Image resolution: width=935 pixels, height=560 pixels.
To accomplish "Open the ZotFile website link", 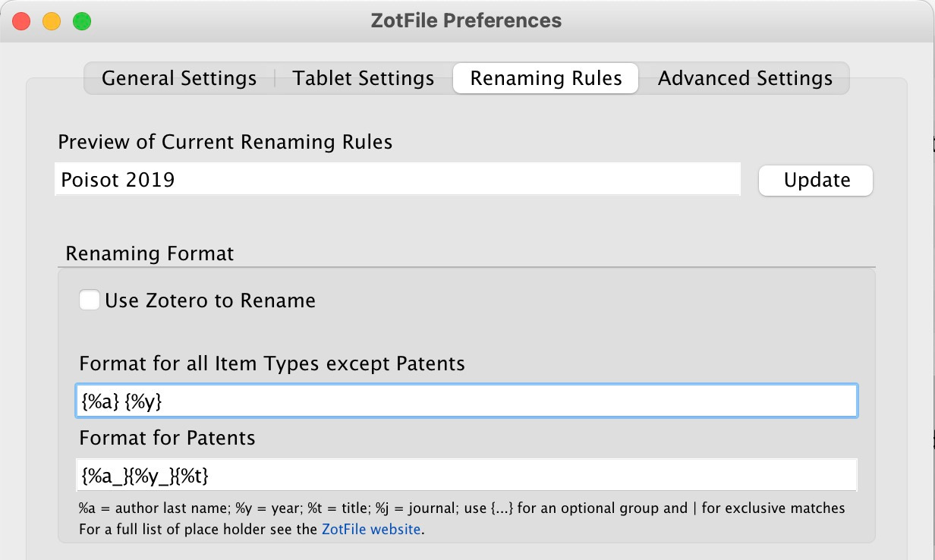I will tap(370, 529).
